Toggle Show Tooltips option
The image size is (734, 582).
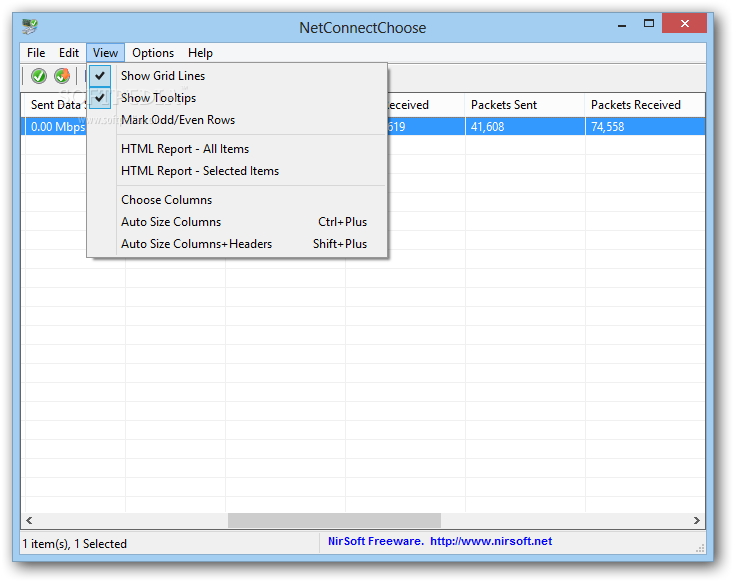[237, 98]
